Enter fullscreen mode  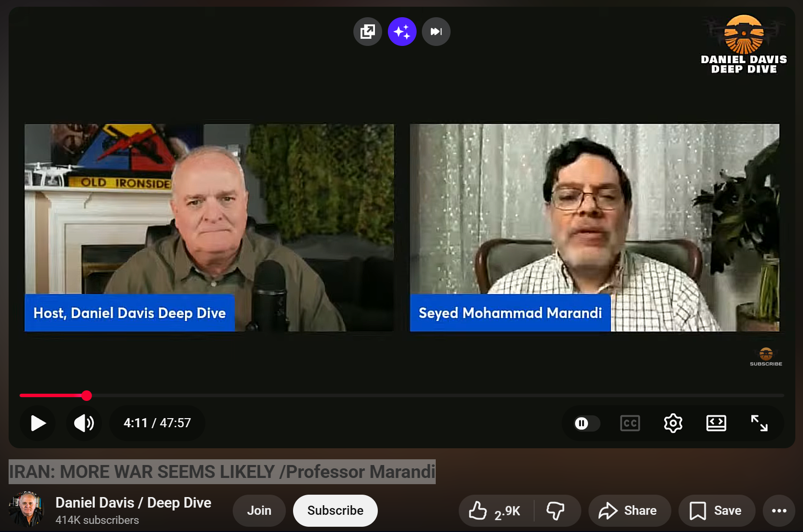759,423
